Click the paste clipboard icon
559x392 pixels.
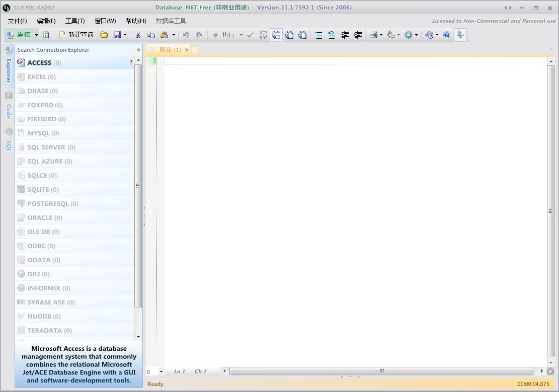[x=164, y=35]
